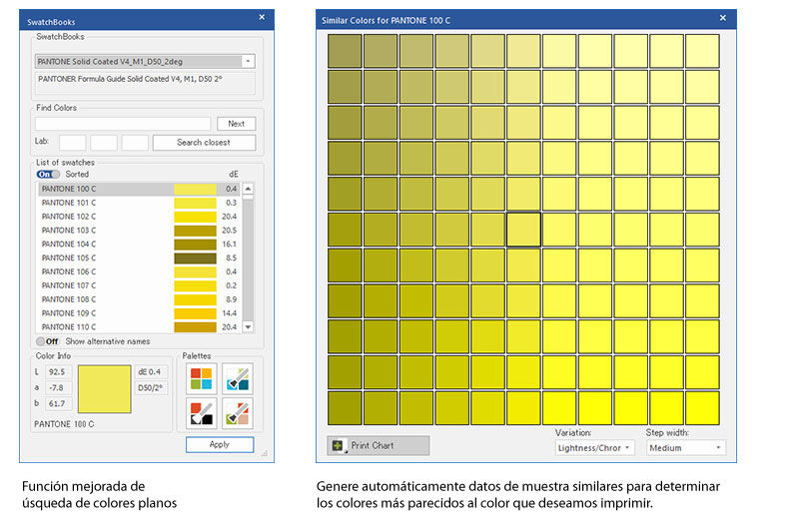Image resolution: width=799 pixels, height=532 pixels.
Task: Select PANTONE 105 C in swatch list
Action: [69, 258]
